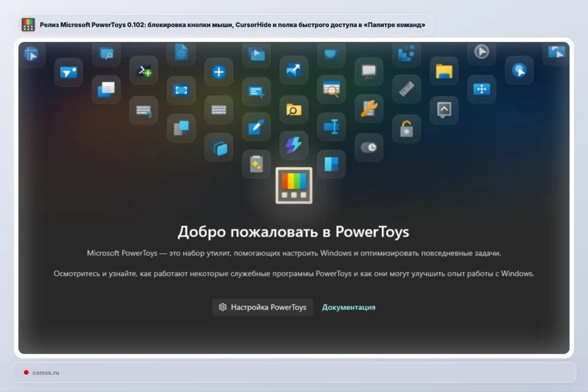The width and height of the screenshot is (588, 392).
Task: Click the blue I-beam text cursor icon
Action: tap(331, 127)
